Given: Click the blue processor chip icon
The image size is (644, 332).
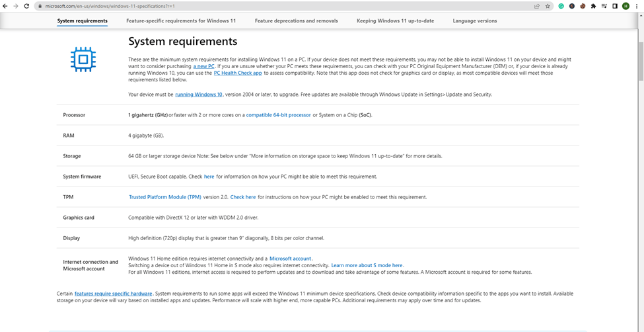Looking at the screenshot, I should [x=83, y=60].
